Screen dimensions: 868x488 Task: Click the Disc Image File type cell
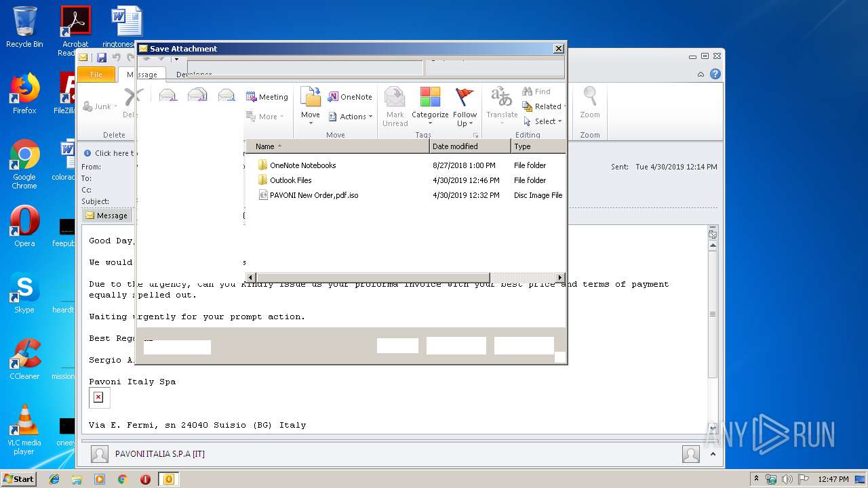pyautogui.click(x=538, y=195)
